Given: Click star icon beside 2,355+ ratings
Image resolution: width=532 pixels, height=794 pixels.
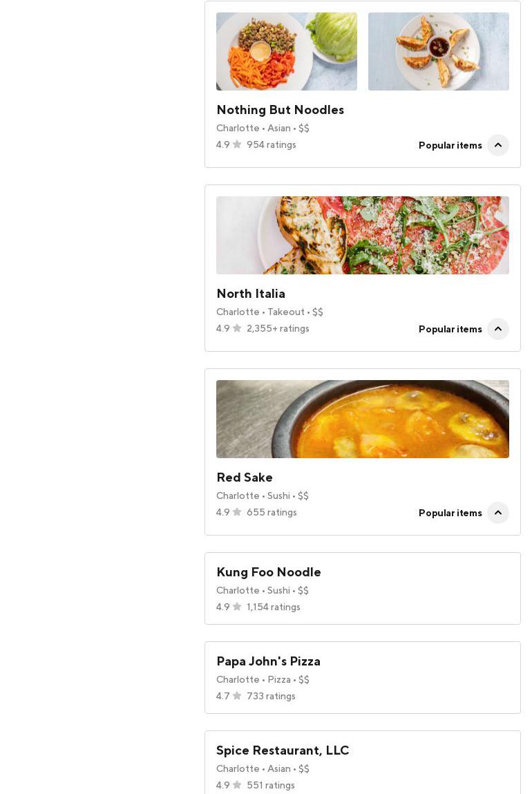Looking at the screenshot, I should (x=237, y=328).
